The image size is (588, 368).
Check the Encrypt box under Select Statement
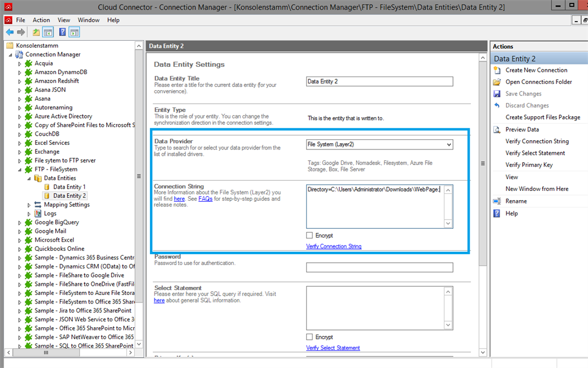click(310, 337)
